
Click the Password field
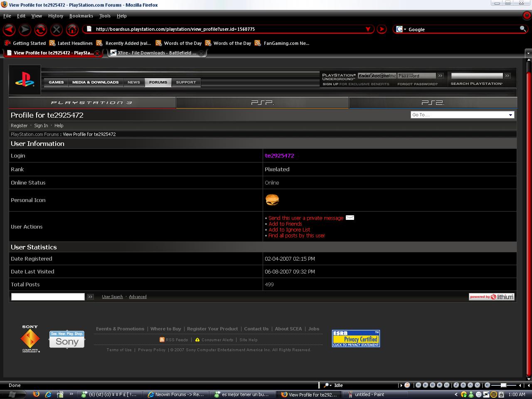click(x=417, y=76)
